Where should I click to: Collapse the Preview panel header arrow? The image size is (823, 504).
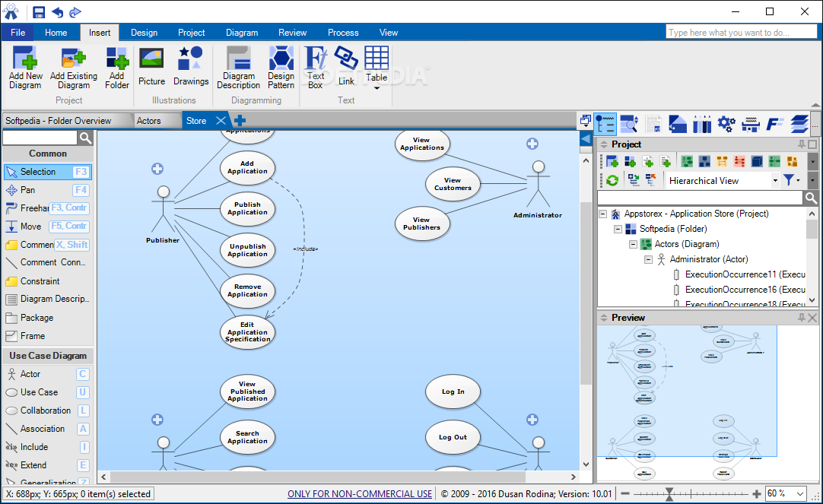604,318
